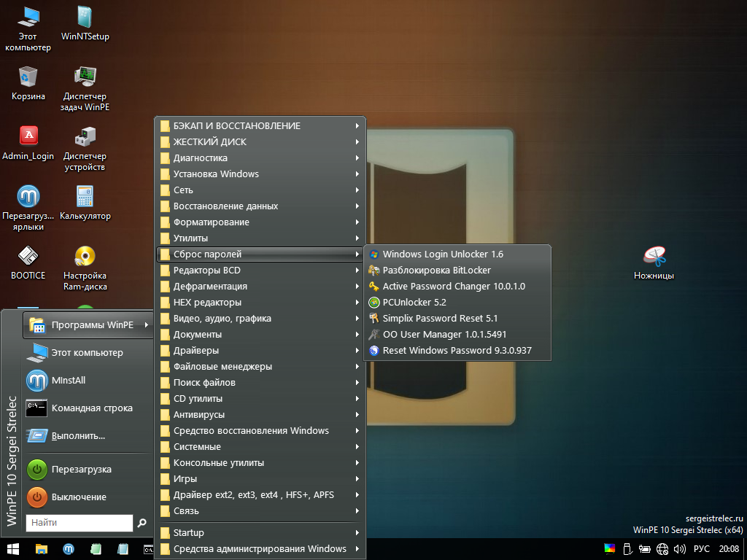Expand the Утилиты submenu
Viewport: 747px width, 560px height.
pos(260,238)
